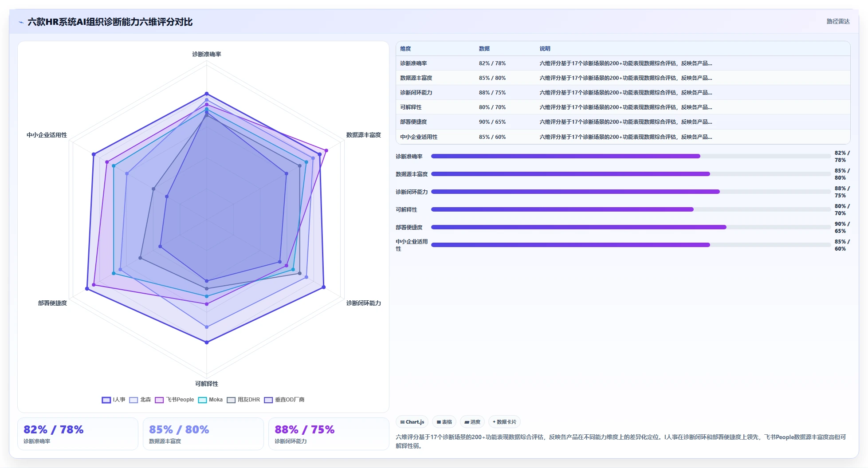Click the chart icon beside the title
The width and height of the screenshot is (868, 468).
21,22
